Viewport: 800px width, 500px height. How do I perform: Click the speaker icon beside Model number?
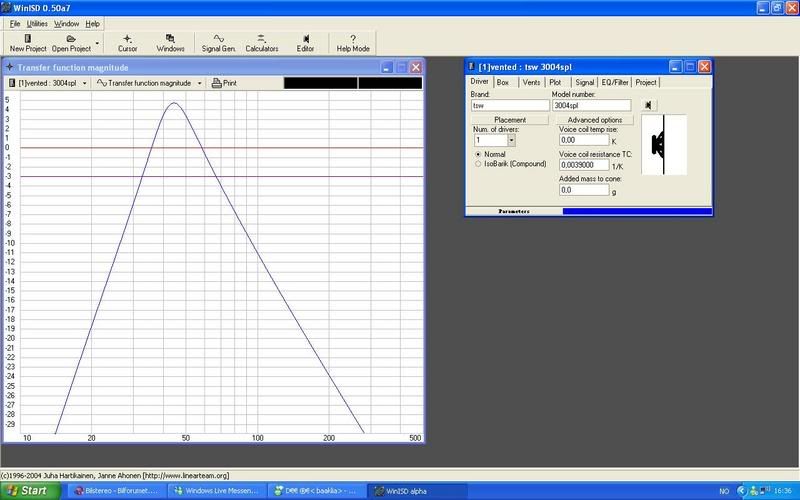tap(649, 105)
